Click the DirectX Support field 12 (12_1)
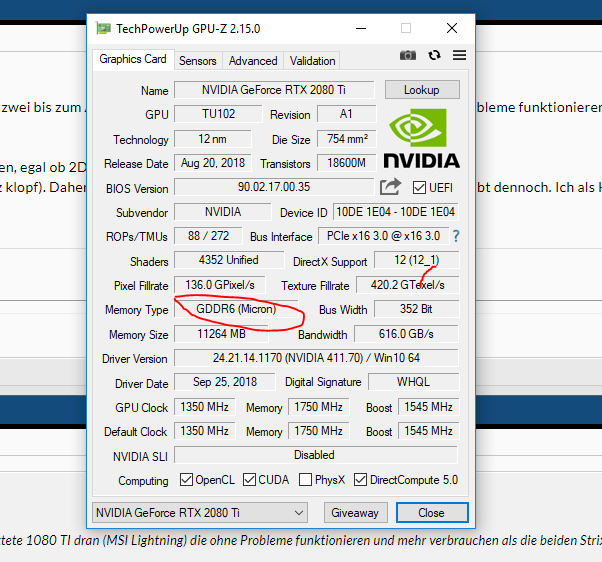The height and width of the screenshot is (562, 602). (417, 260)
